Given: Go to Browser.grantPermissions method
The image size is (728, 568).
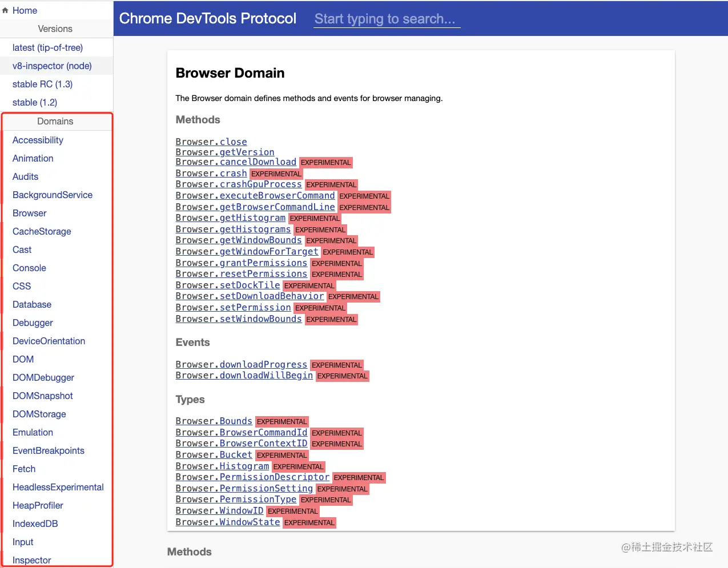Looking at the screenshot, I should click(x=242, y=263).
